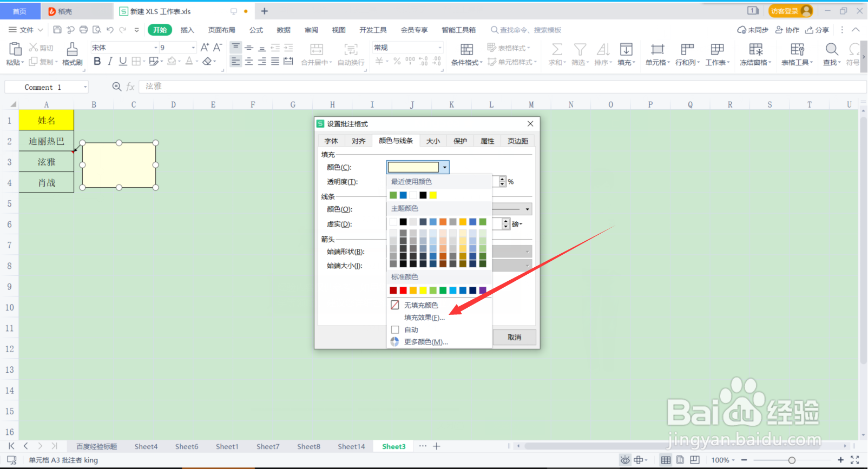This screenshot has height=469, width=868.
Task: Click the add new sheet plus icon
Action: click(x=437, y=446)
